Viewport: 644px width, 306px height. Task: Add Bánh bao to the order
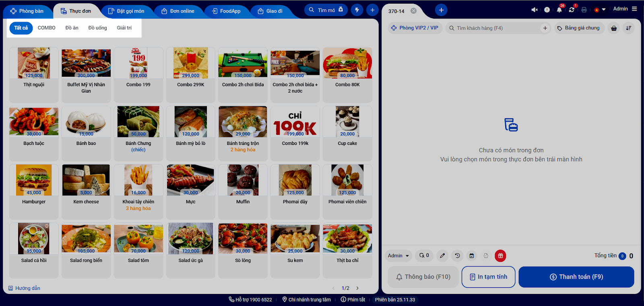(86, 133)
